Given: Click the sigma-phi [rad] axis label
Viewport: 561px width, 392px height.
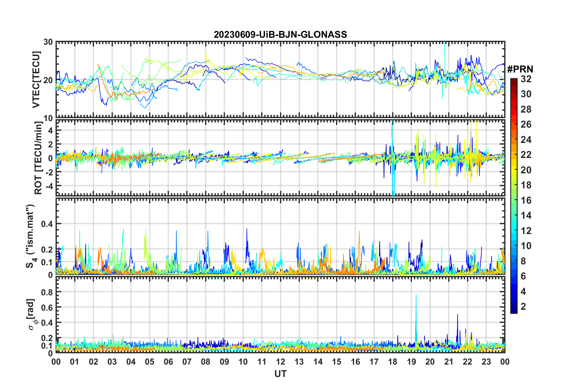Looking at the screenshot, I should (x=31, y=314).
